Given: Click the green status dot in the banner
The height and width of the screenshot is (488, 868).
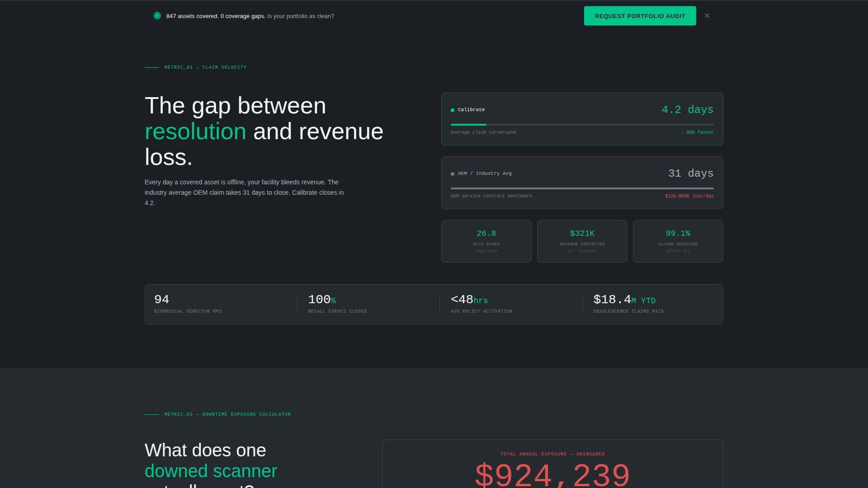Looking at the screenshot, I should pyautogui.click(x=157, y=15).
